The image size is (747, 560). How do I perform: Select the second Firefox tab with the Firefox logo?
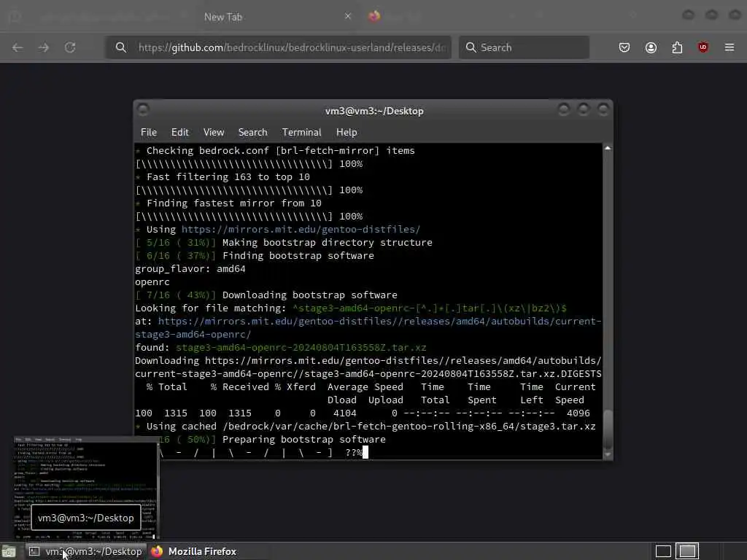(374, 16)
